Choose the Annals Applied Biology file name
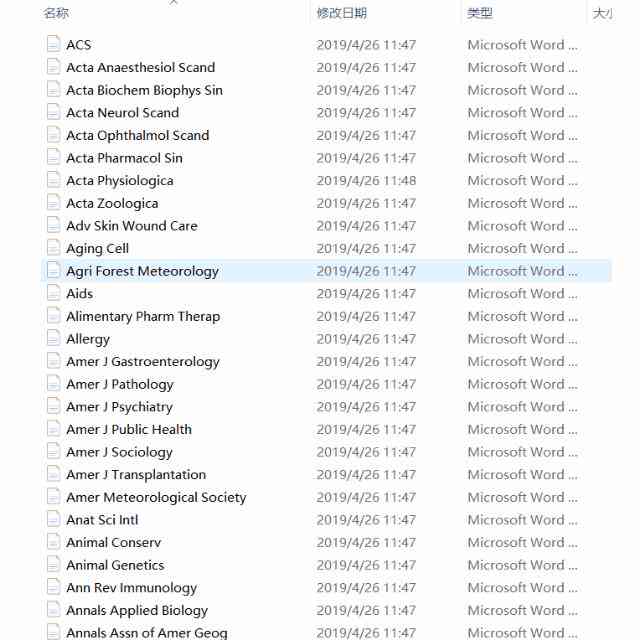Viewport: 640px width, 640px height. click(137, 611)
